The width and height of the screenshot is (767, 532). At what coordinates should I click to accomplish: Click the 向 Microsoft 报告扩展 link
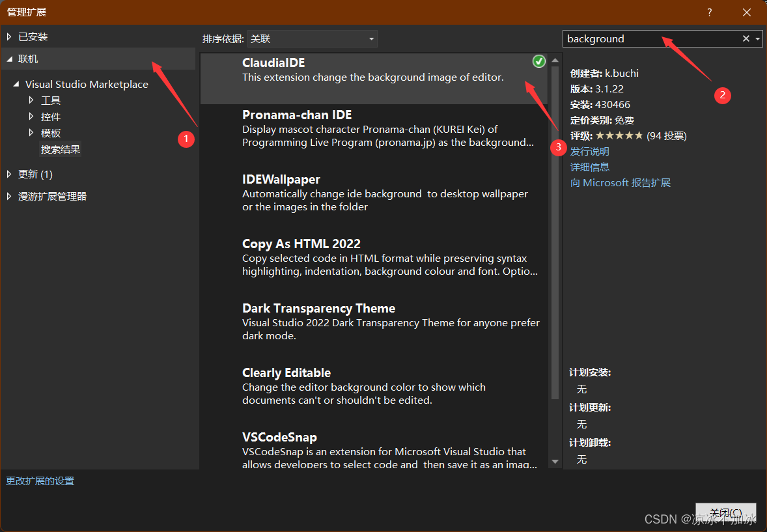coord(621,182)
